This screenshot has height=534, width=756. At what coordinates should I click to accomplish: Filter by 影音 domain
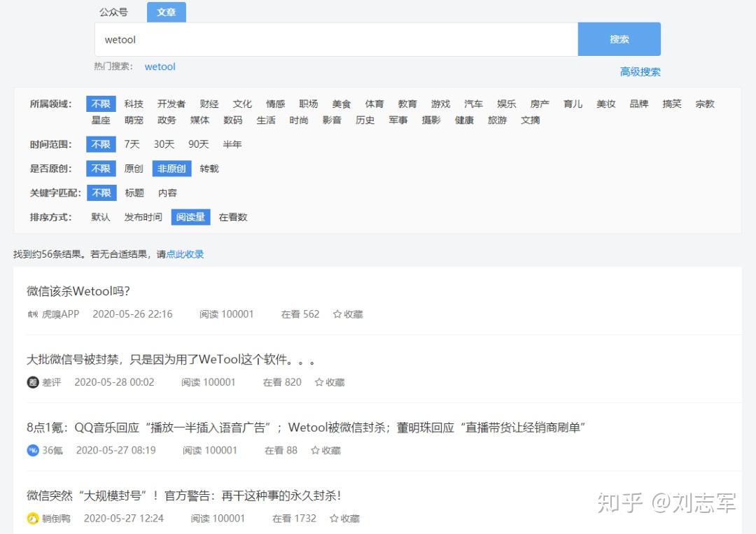332,120
